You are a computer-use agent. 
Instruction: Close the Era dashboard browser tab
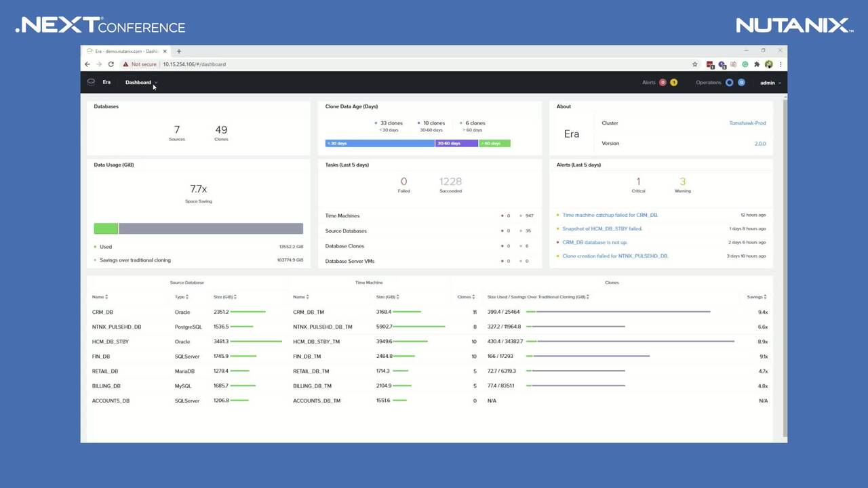[x=165, y=51]
